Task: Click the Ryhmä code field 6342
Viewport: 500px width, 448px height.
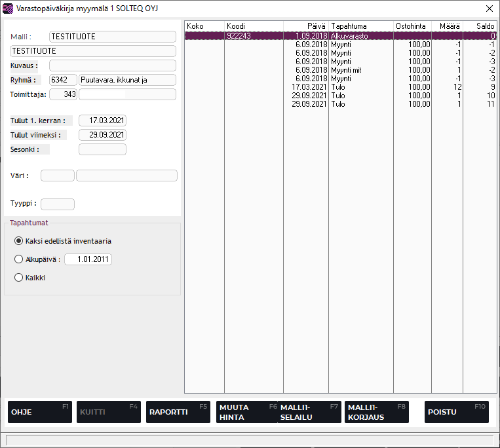Action: 63,80
